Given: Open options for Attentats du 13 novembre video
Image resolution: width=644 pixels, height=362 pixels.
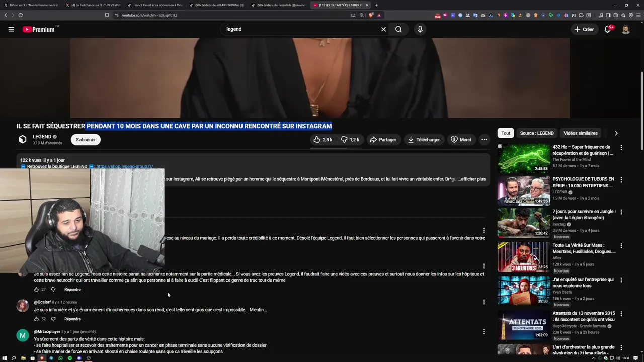Looking at the screenshot, I should [x=621, y=314].
